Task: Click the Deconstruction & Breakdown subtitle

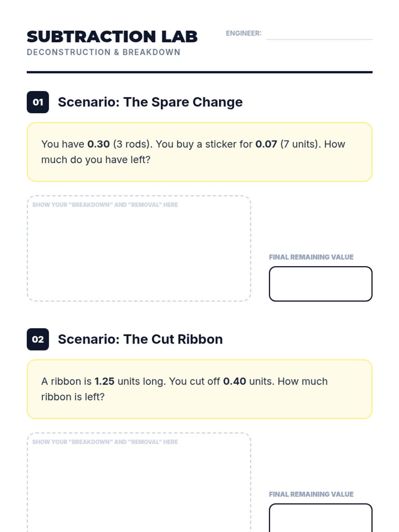Action: pyautogui.click(x=103, y=52)
